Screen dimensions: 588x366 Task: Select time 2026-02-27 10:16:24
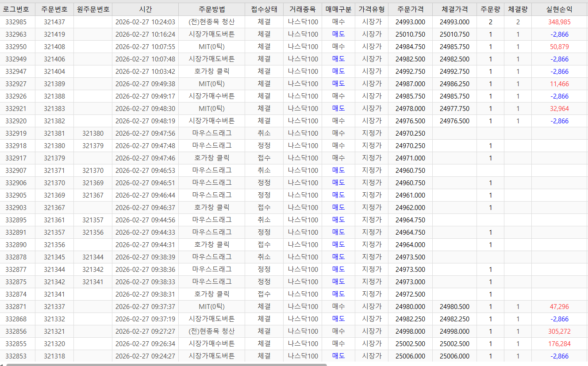(145, 34)
